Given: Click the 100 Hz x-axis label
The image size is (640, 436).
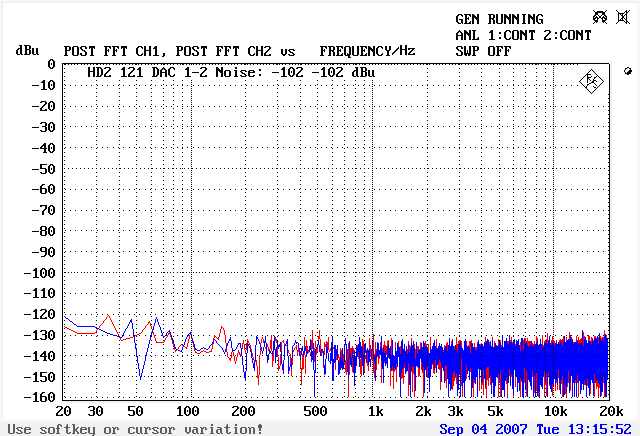Looking at the screenshot, I should (x=187, y=411).
